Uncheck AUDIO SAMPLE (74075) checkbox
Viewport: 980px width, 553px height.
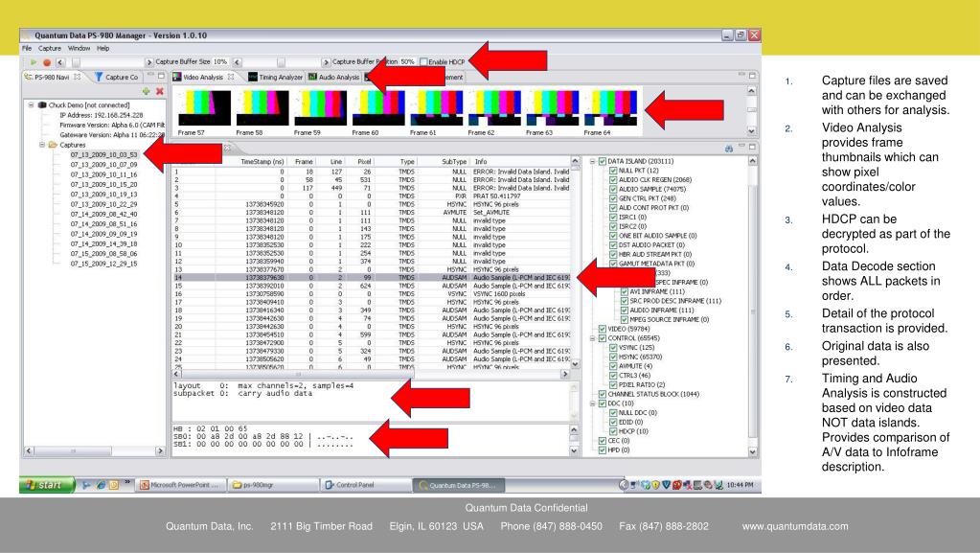point(613,189)
